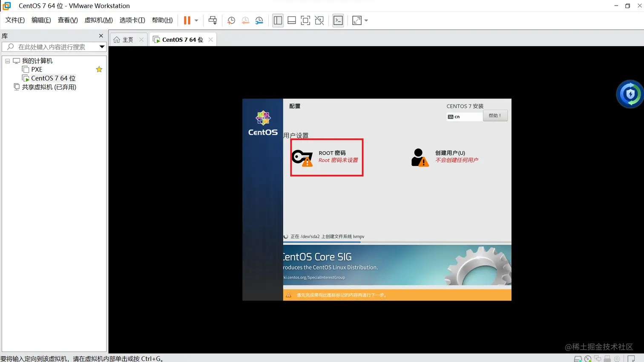Take a snapshot of the virtual machine

[x=231, y=20]
